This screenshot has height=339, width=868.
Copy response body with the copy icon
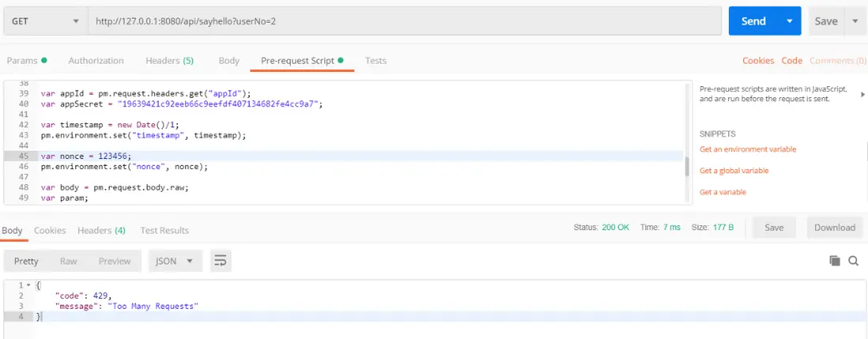[x=834, y=261]
